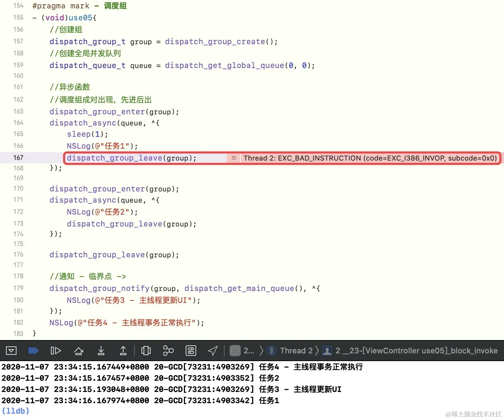Click the NSLog 任务1 statement
504x420 pixels.
[x=102, y=146]
